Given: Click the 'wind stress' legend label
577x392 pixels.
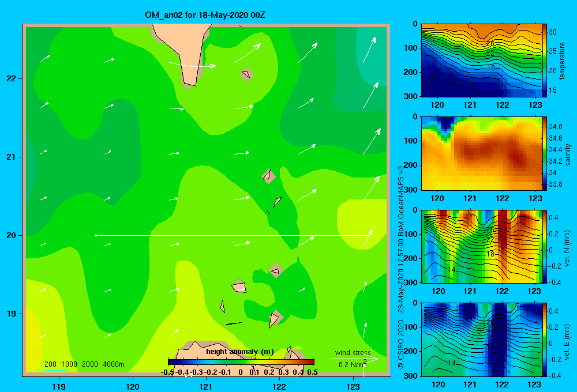Looking at the screenshot, I should 353,352.
